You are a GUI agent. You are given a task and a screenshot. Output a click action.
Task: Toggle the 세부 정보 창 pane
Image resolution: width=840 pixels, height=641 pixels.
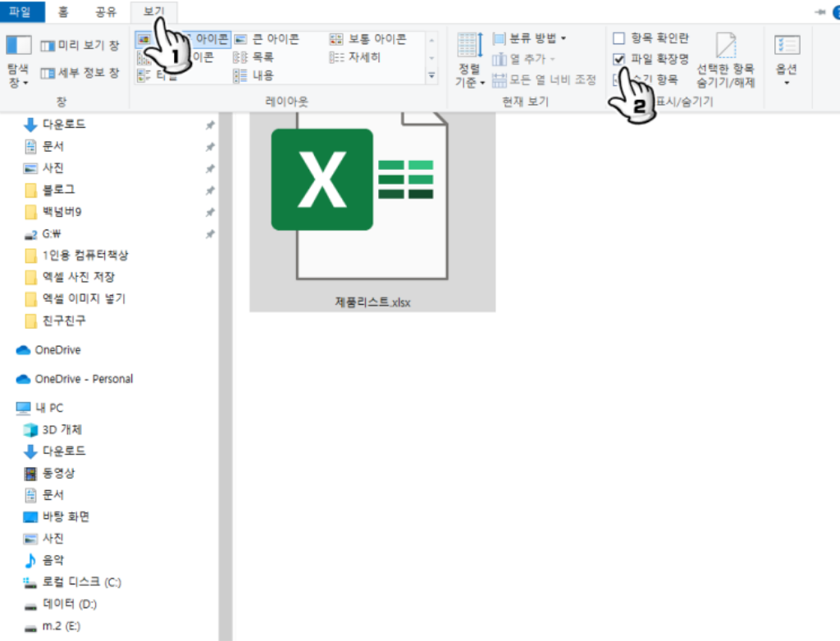pyautogui.click(x=80, y=73)
